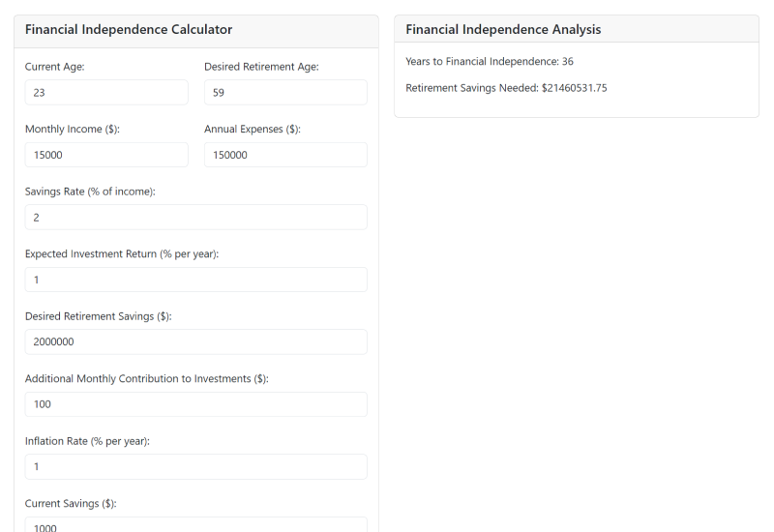774x532 pixels.
Task: Click the Expected Investment Return input
Action: [x=195, y=280]
